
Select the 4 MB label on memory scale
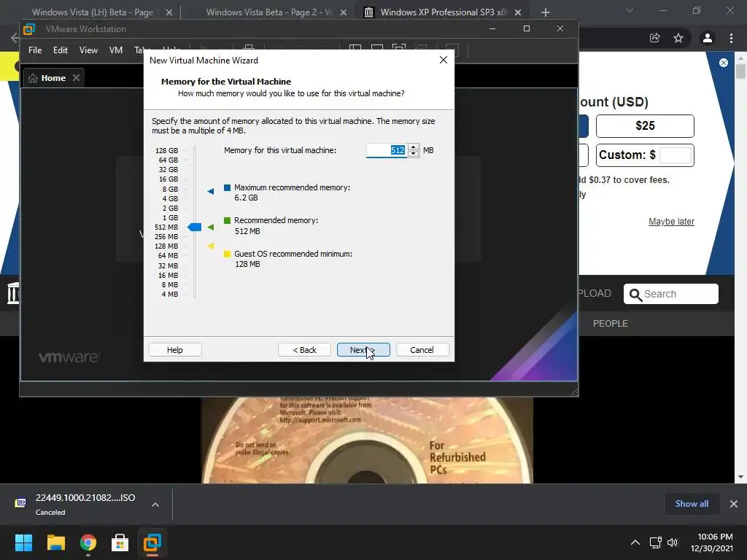point(169,295)
